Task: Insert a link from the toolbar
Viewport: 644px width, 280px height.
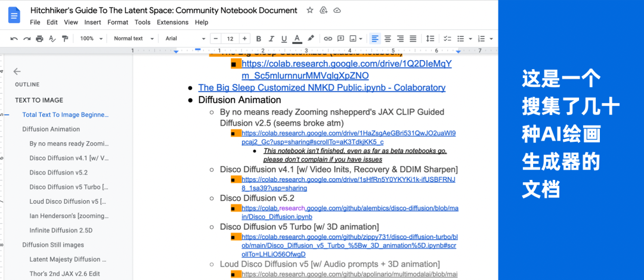Action: tap(328, 39)
